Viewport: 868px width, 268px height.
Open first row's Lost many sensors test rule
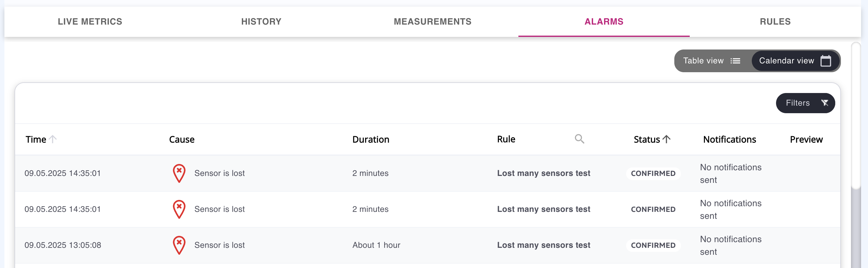click(x=544, y=173)
